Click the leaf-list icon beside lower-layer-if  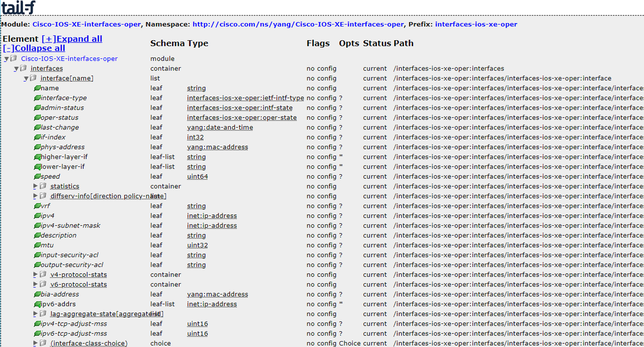coord(37,167)
